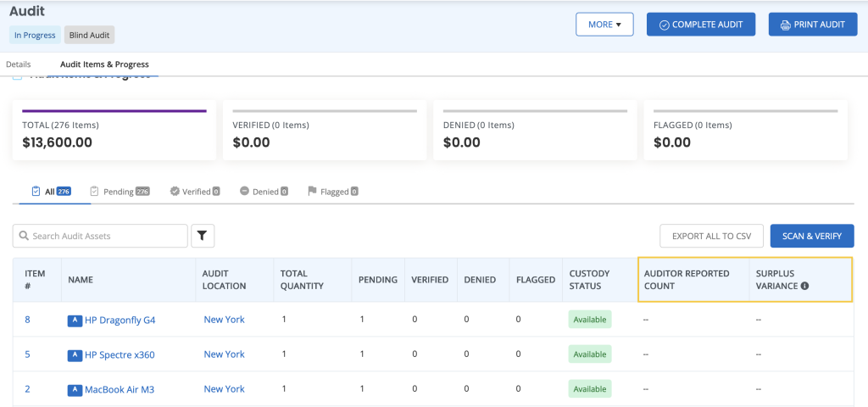
Task: Open item number 2 link
Action: pos(27,389)
